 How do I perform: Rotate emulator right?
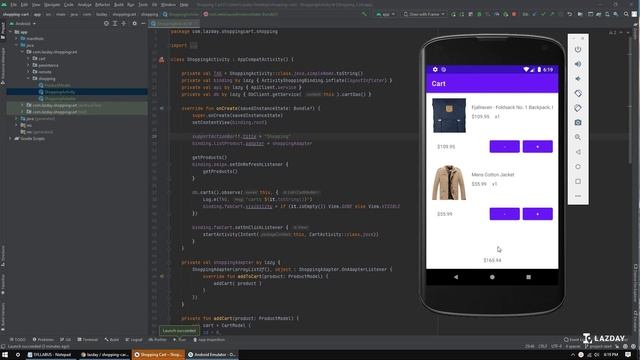click(578, 108)
